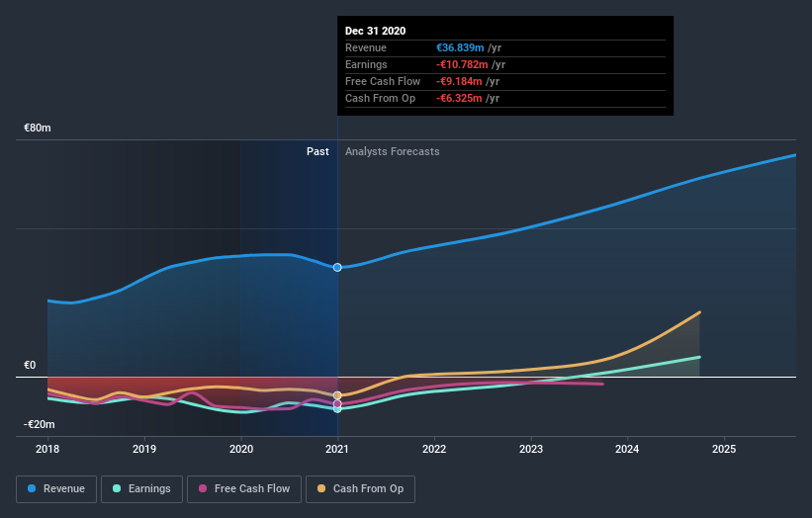Viewport: 812px width, 518px height.
Task: Click the 2022 x-axis label
Action: click(x=434, y=449)
